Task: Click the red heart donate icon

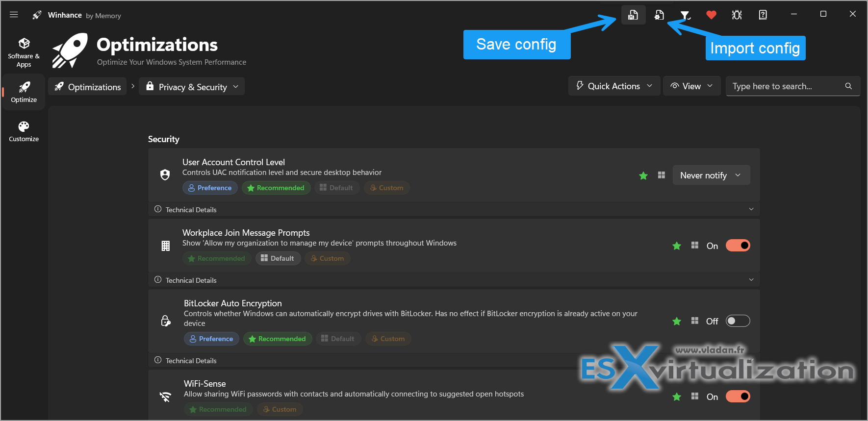Action: point(711,15)
